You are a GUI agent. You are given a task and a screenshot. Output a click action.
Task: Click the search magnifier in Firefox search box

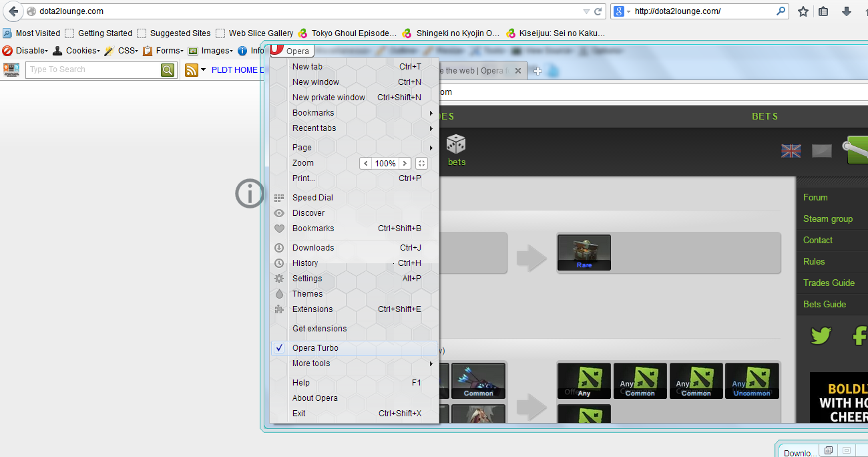click(781, 11)
